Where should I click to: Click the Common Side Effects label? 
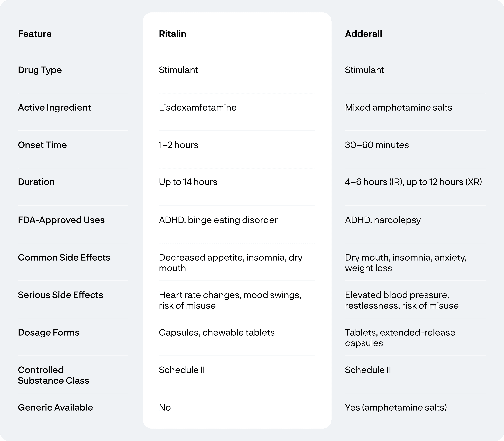(64, 257)
